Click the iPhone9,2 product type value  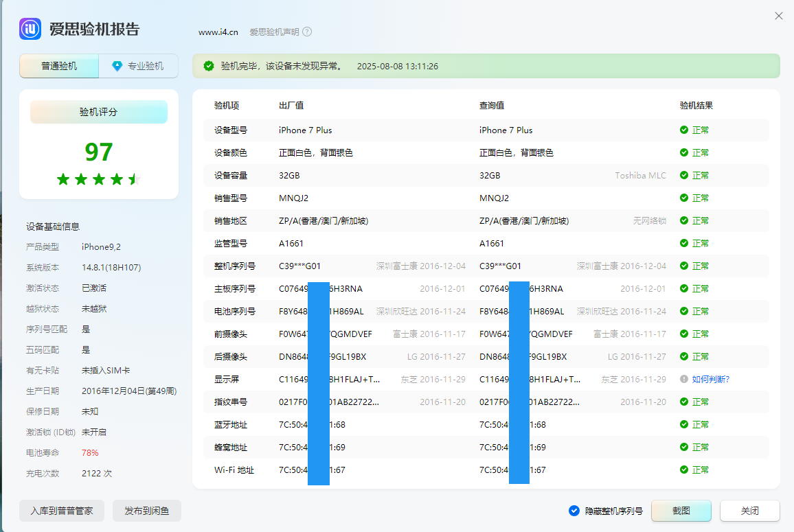[101, 247]
